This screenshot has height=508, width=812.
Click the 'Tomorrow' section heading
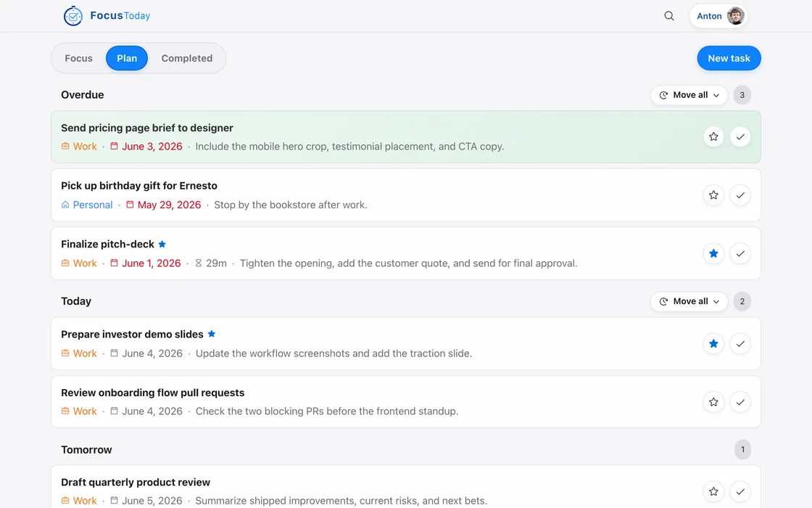86,449
